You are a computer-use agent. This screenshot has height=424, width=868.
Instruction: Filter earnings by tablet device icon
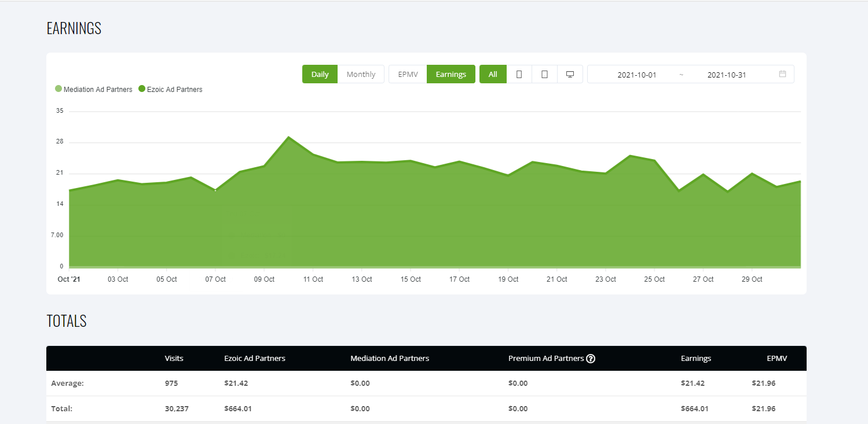click(544, 74)
